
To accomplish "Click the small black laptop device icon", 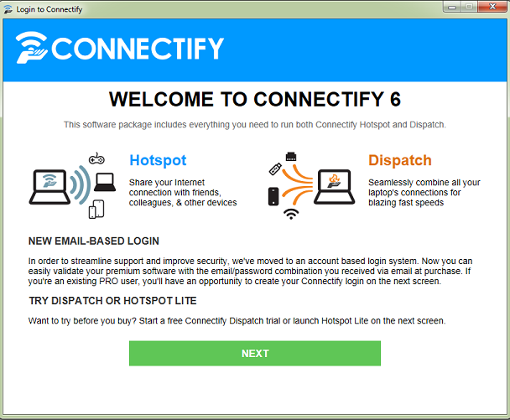I will click(x=105, y=183).
